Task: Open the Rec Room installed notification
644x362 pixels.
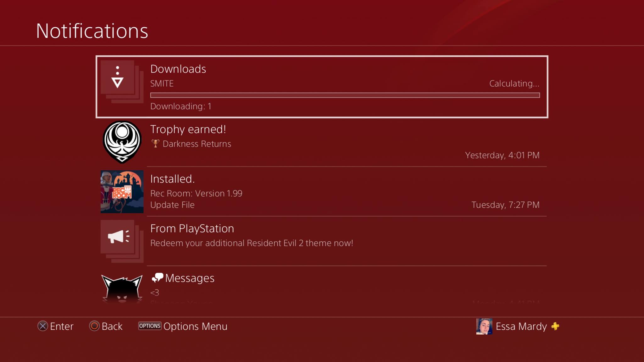Action: 322,192
